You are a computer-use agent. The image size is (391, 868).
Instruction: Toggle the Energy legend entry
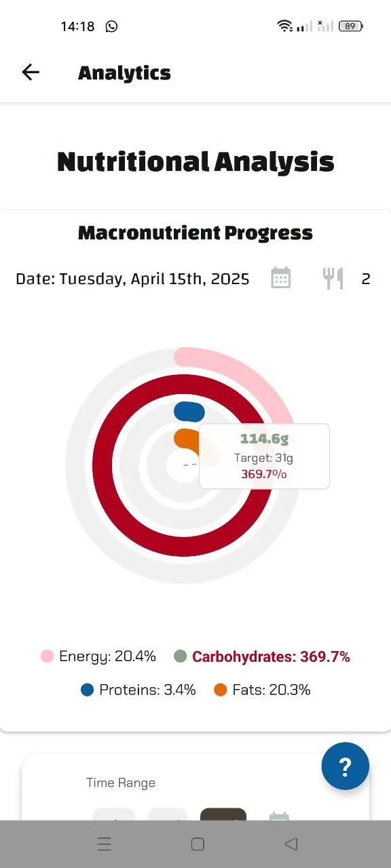(99, 656)
